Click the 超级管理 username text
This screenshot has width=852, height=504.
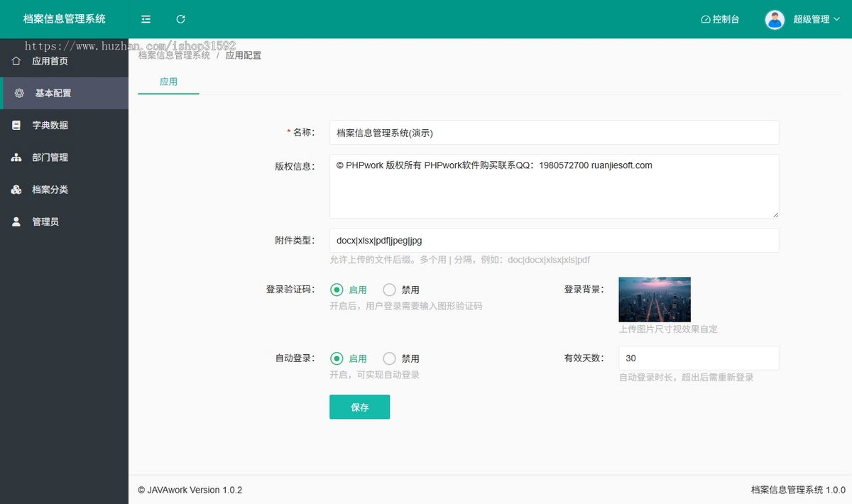pos(812,19)
